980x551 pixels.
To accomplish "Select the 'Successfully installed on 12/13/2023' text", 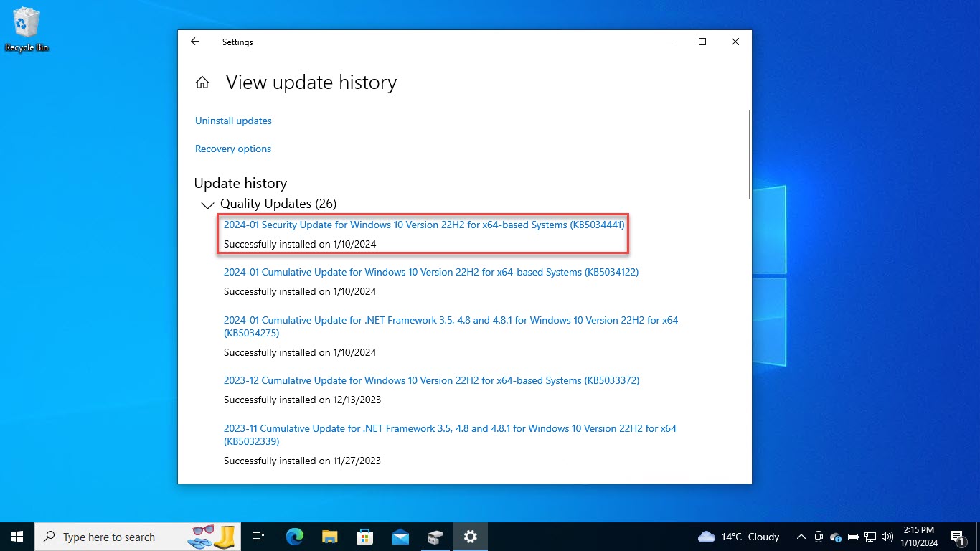I will point(302,400).
